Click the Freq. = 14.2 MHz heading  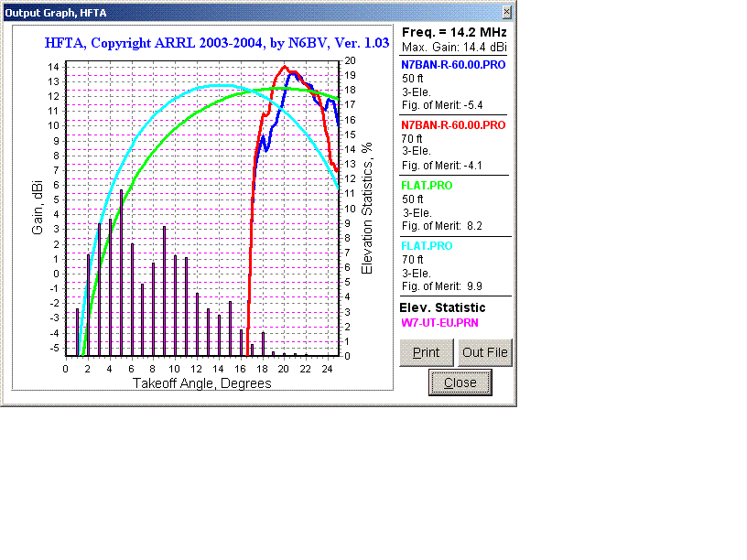tap(454, 32)
